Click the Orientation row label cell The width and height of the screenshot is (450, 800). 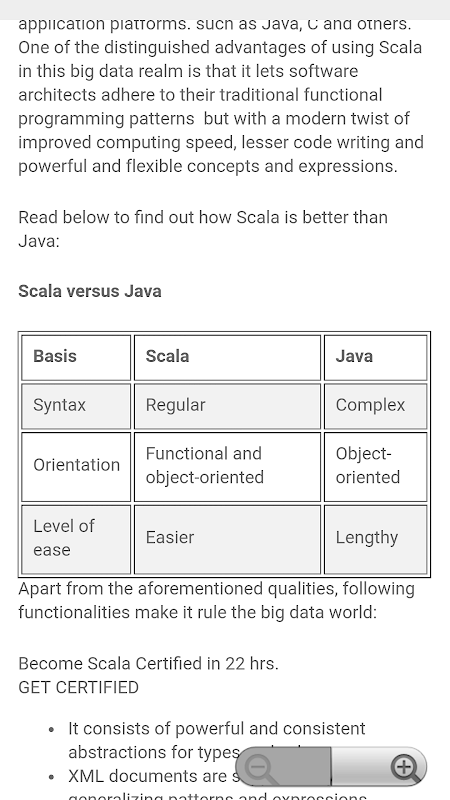76,466
